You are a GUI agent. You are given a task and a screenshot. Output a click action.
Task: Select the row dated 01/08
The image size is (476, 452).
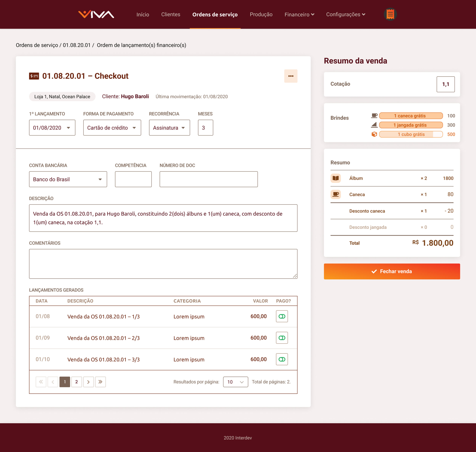click(163, 316)
